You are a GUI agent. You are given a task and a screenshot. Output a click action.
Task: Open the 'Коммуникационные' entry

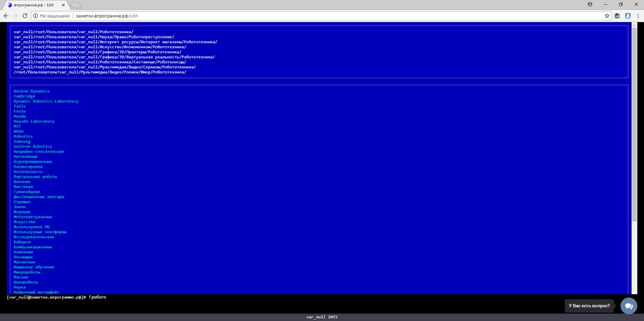(33, 247)
